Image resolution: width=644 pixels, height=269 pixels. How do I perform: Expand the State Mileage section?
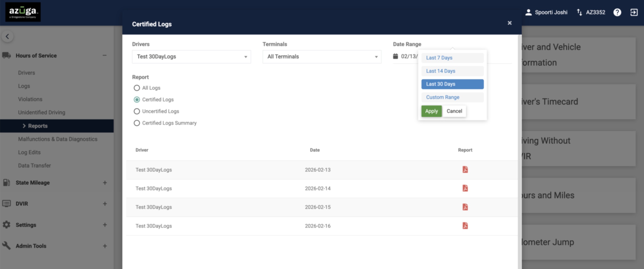tap(105, 183)
